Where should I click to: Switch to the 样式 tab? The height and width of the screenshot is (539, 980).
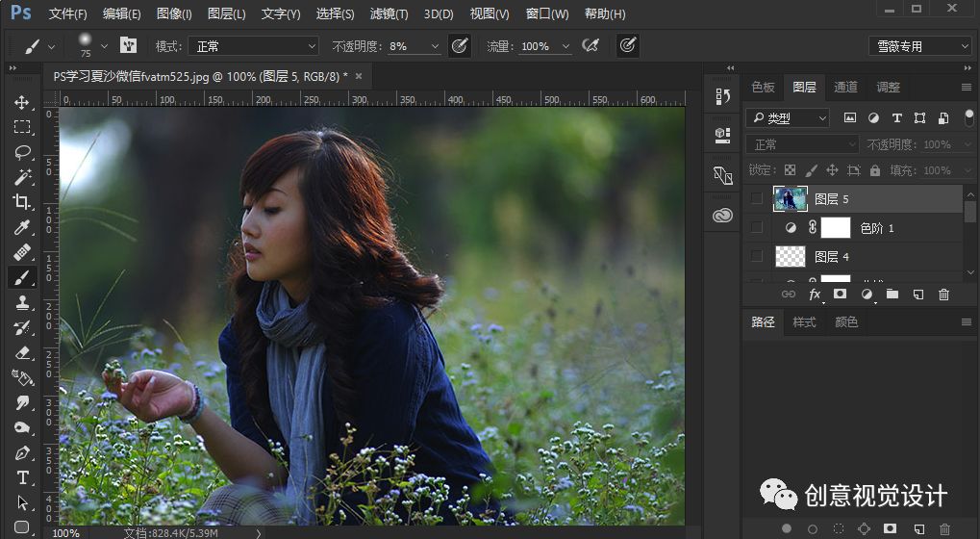(x=804, y=322)
